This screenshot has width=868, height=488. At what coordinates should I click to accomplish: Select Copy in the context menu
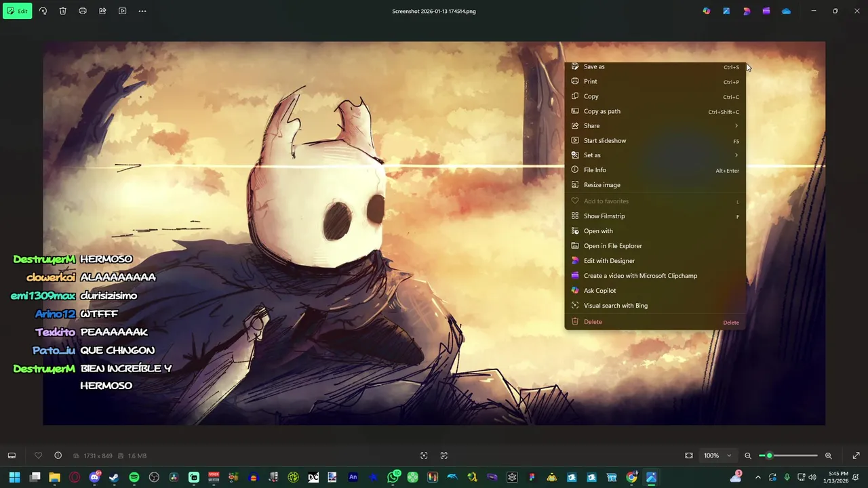click(x=655, y=96)
